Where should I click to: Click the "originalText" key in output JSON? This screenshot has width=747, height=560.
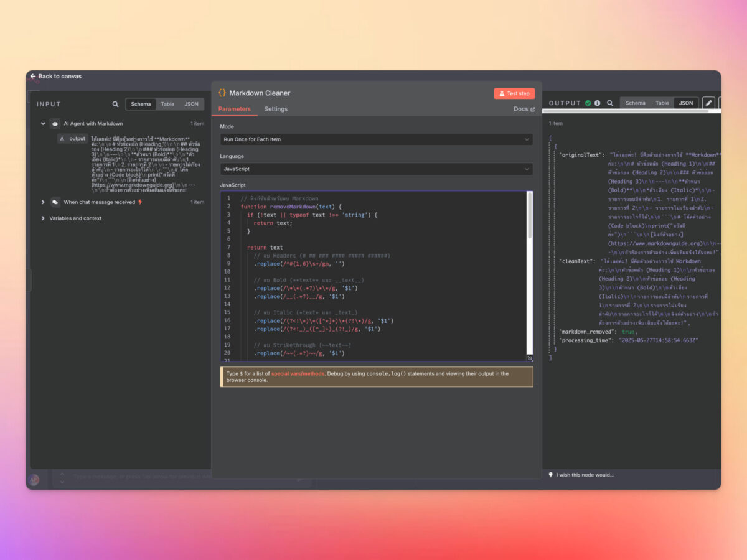click(x=581, y=154)
